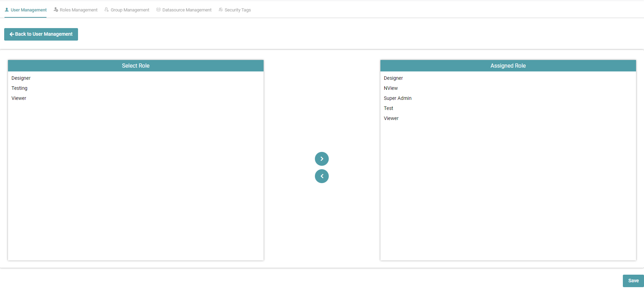The image size is (644, 292).
Task: Select NView in Assigned Role list
Action: tap(391, 88)
